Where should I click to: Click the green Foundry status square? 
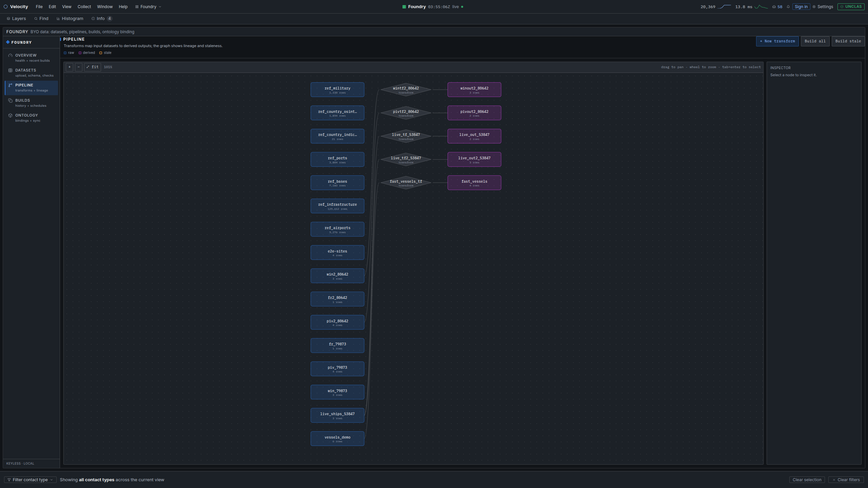click(x=404, y=7)
